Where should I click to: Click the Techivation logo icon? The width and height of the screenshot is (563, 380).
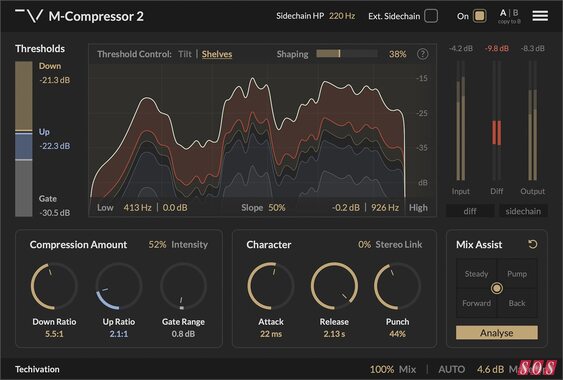click(x=29, y=16)
